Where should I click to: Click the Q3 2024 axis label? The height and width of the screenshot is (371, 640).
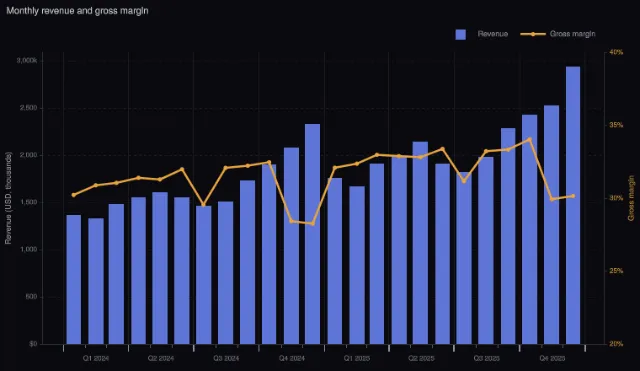click(x=226, y=358)
